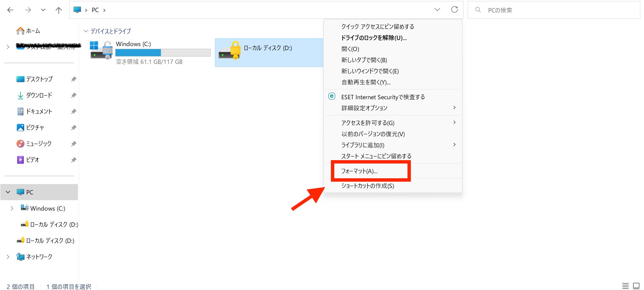Click the pin icon beside ビデオ
This screenshot has height=290, width=644.
point(74,160)
